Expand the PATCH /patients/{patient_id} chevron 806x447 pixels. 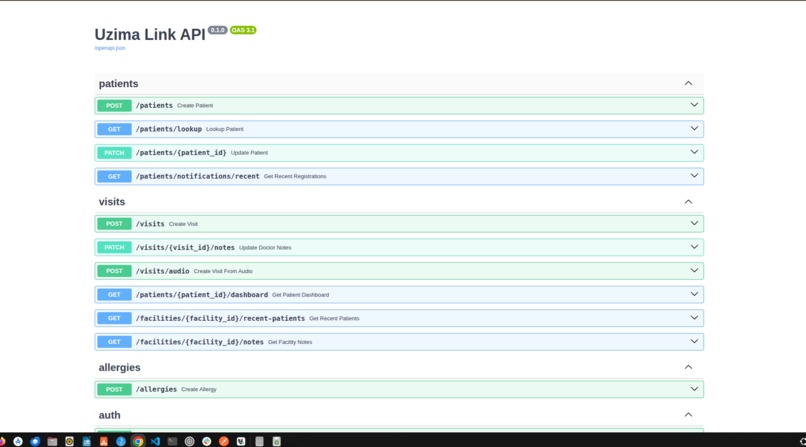pyautogui.click(x=694, y=152)
